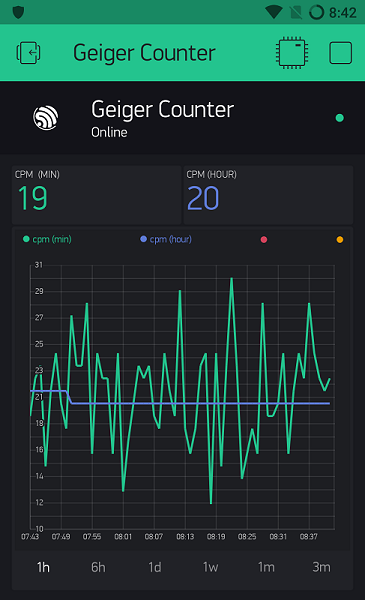Tap the exit project back icon

[29, 52]
